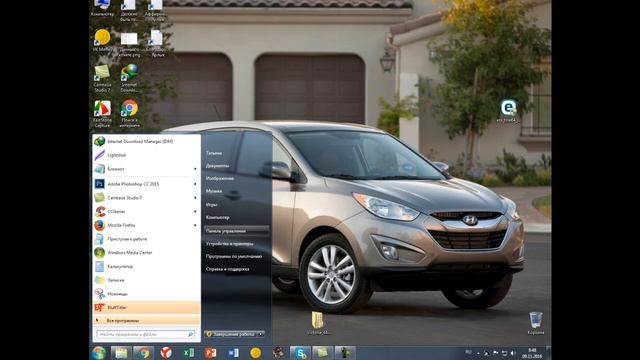This screenshot has width=640, height=360.
Task: Select Корзина (Recycle Bin) desktop icon
Action: pos(536,323)
